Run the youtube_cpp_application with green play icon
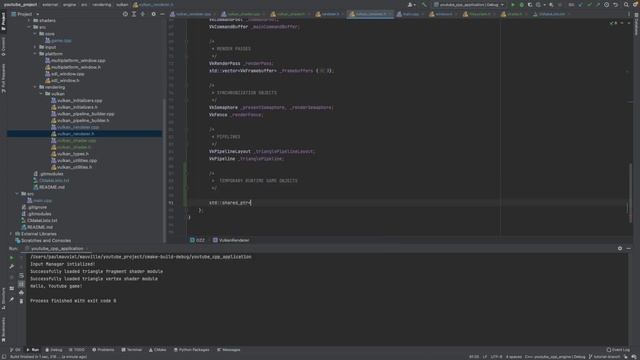The image size is (640, 360). pos(513,4)
